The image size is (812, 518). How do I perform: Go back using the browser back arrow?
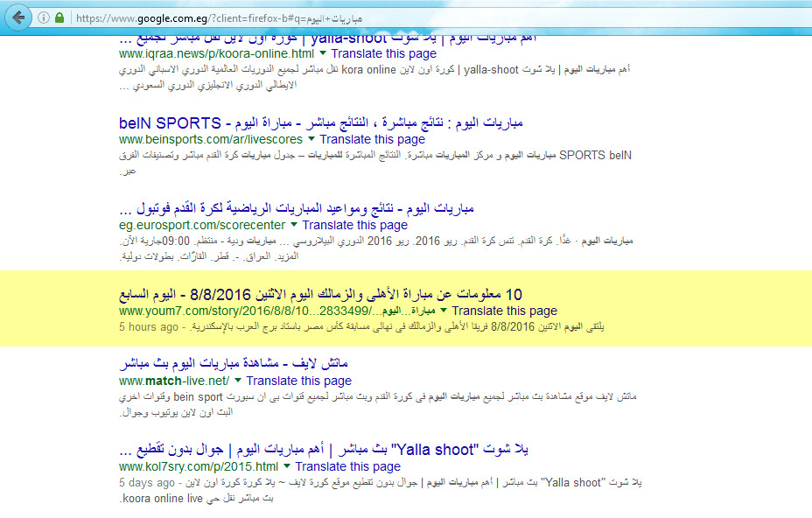tap(18, 17)
